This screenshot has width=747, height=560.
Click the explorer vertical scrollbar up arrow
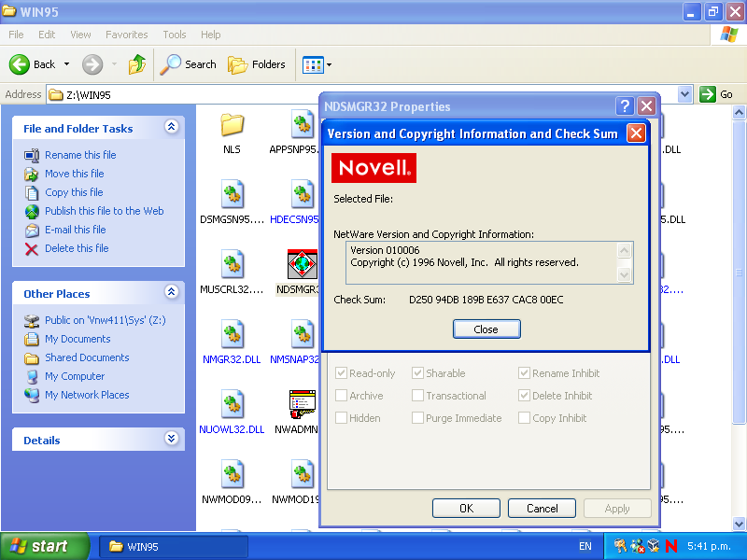pos(739,112)
